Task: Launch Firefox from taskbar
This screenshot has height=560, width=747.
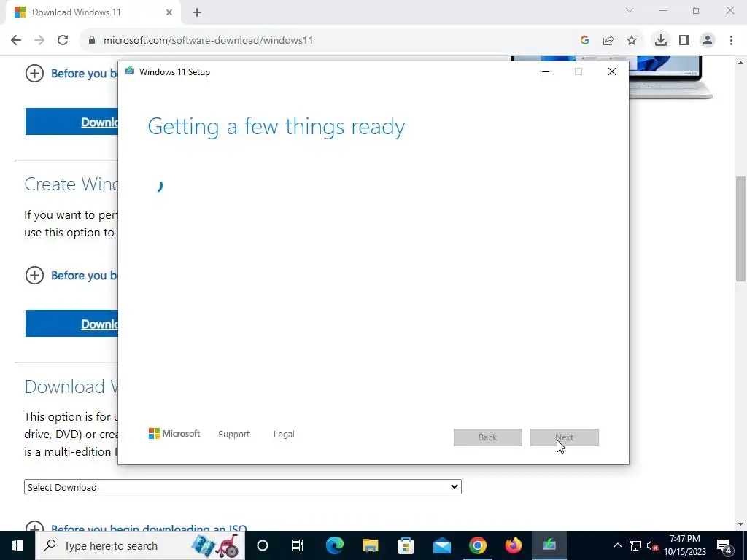Action: click(513, 545)
